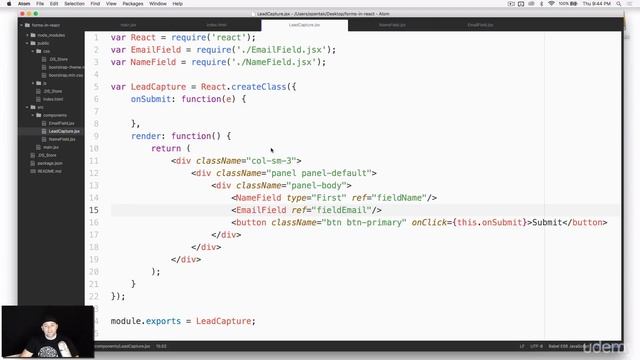Click the clock showing Thu 9:44 PM
The height and width of the screenshot is (360, 640).
[596, 4]
